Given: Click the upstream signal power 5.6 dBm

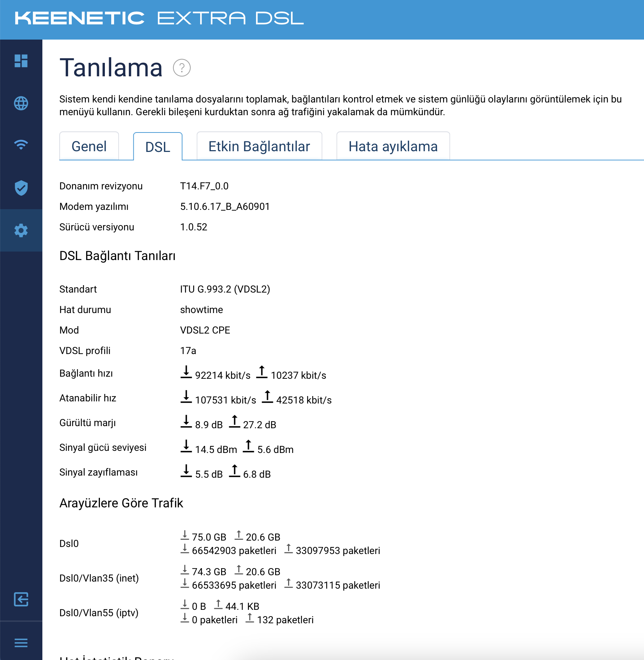Looking at the screenshot, I should click(275, 449).
